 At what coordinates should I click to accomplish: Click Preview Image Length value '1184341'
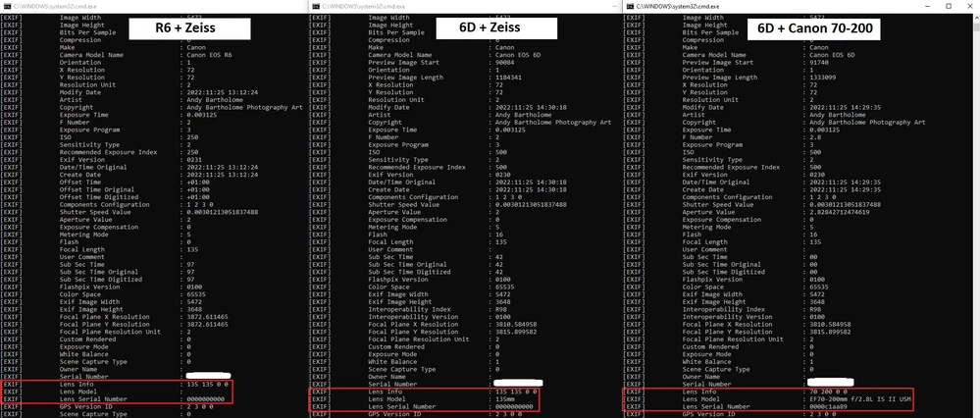coord(509,78)
